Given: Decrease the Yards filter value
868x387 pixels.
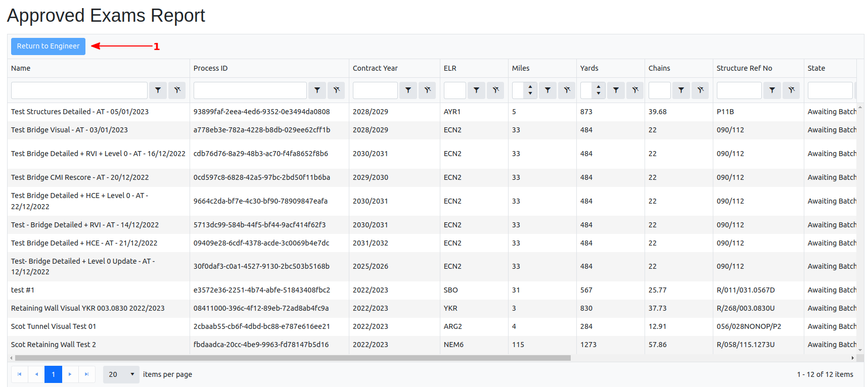Looking at the screenshot, I should (x=598, y=93).
